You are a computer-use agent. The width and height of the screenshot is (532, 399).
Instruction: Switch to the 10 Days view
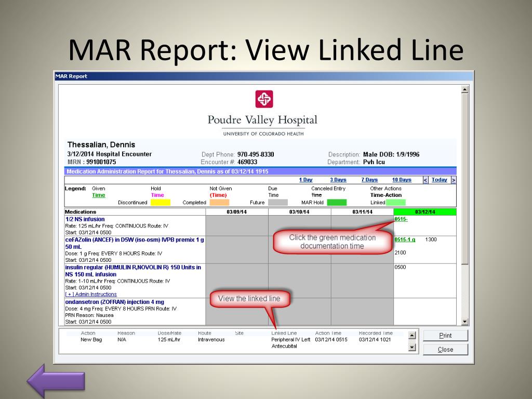402,180
